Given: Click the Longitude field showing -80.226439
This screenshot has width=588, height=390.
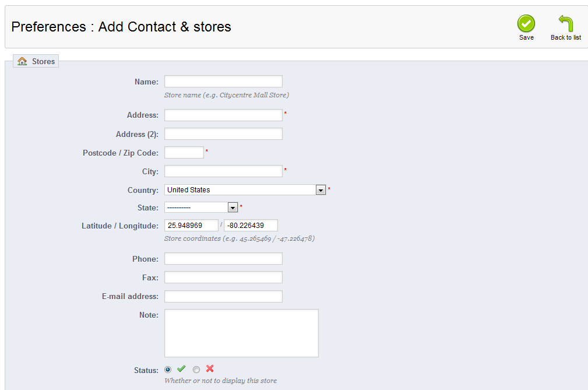Looking at the screenshot, I should [251, 226].
